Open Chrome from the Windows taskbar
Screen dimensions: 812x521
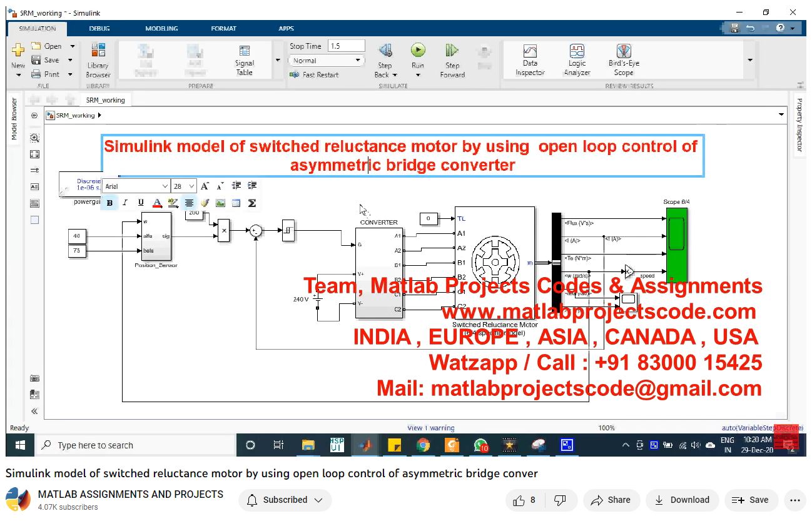tap(424, 445)
